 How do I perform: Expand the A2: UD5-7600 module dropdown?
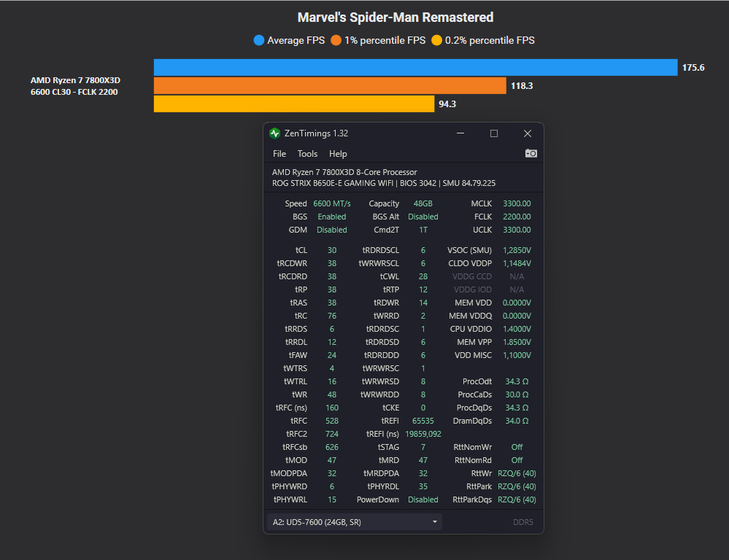click(x=354, y=522)
